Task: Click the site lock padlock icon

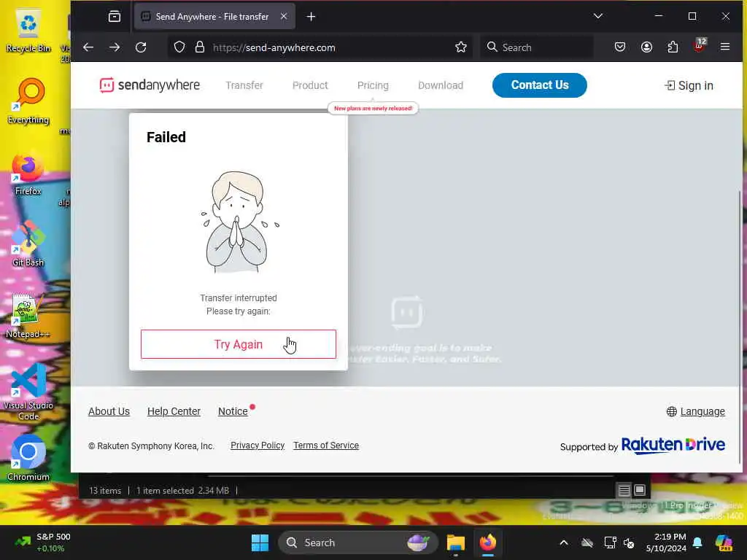Action: [200, 47]
